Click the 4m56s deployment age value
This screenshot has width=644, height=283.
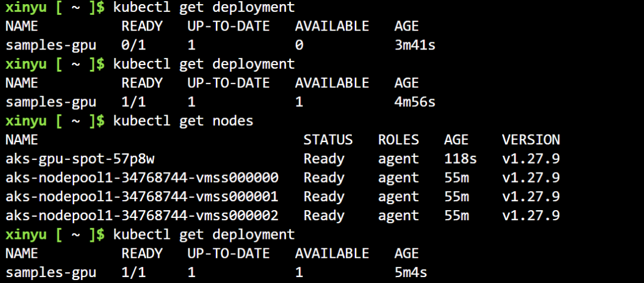coord(415,102)
